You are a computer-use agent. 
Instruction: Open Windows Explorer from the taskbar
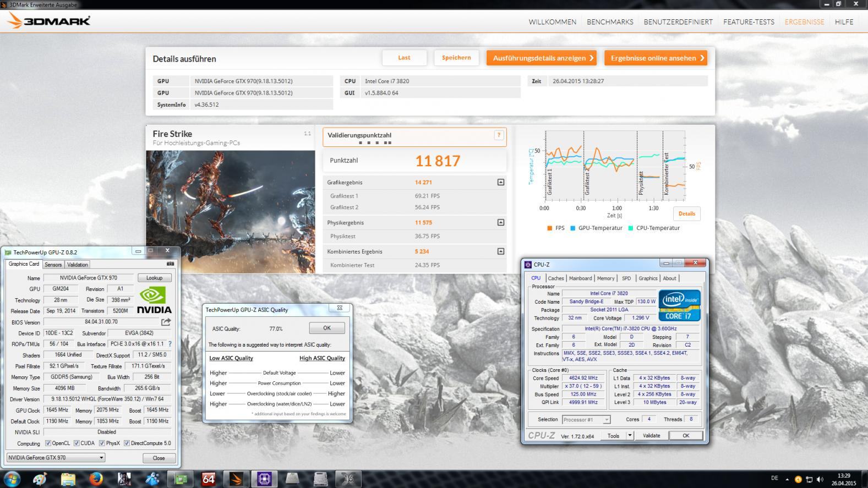tap(68, 479)
